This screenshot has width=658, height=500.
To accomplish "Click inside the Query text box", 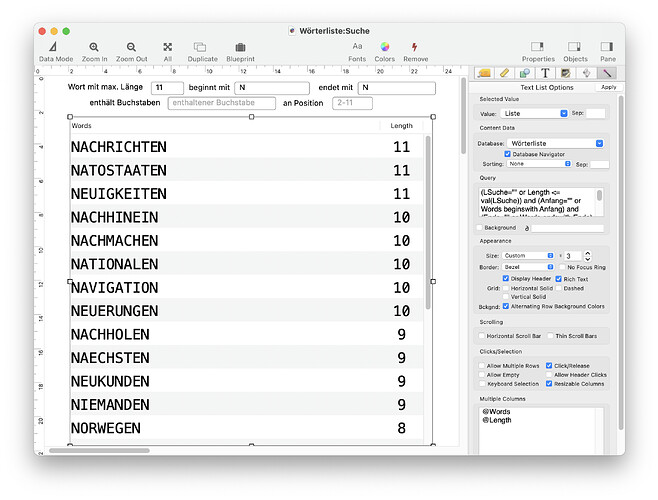I will tap(538, 202).
